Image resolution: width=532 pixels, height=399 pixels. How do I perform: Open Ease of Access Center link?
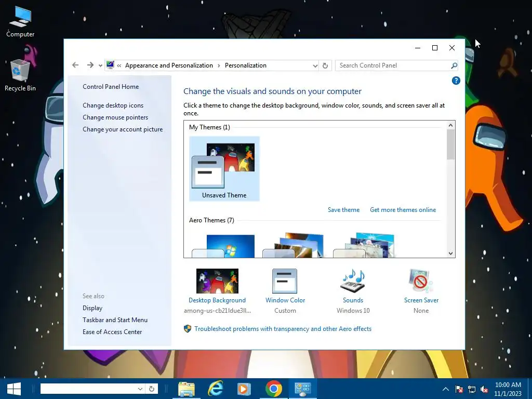(112, 332)
